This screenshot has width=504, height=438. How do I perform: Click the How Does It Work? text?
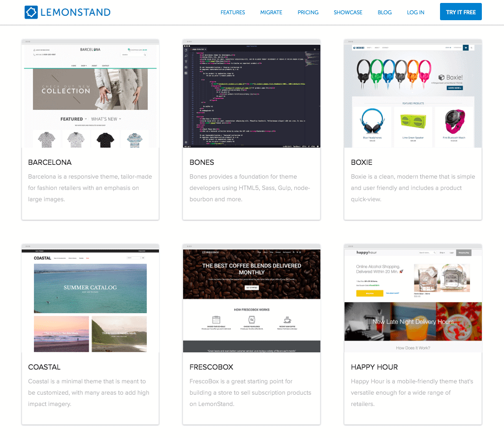coord(413,348)
